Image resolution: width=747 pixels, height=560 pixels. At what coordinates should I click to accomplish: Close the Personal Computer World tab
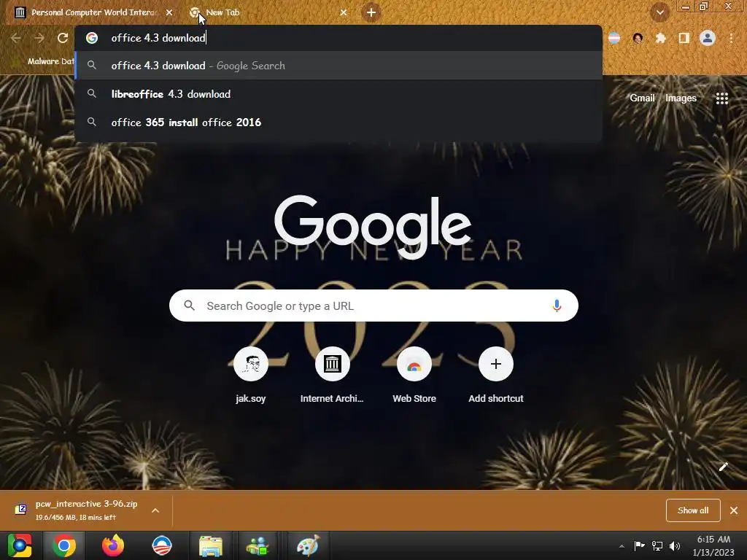point(169,12)
